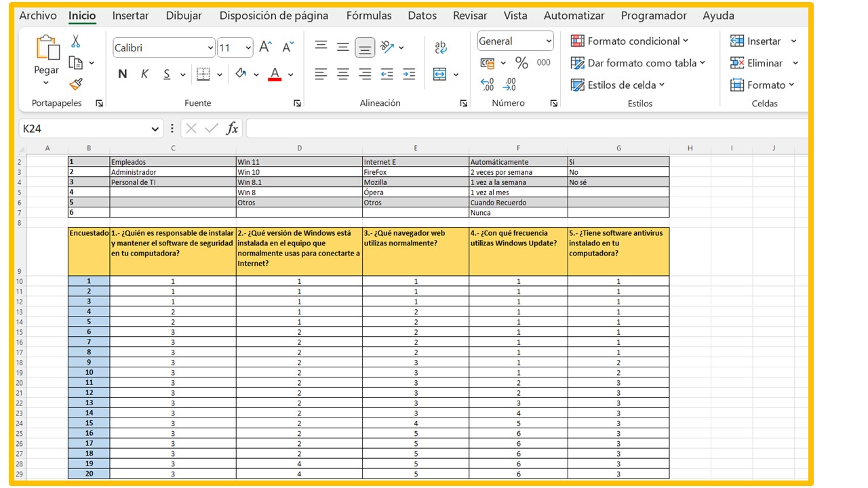Apply bold formatting with the N icon
The width and height of the screenshot is (868, 488).
122,74
